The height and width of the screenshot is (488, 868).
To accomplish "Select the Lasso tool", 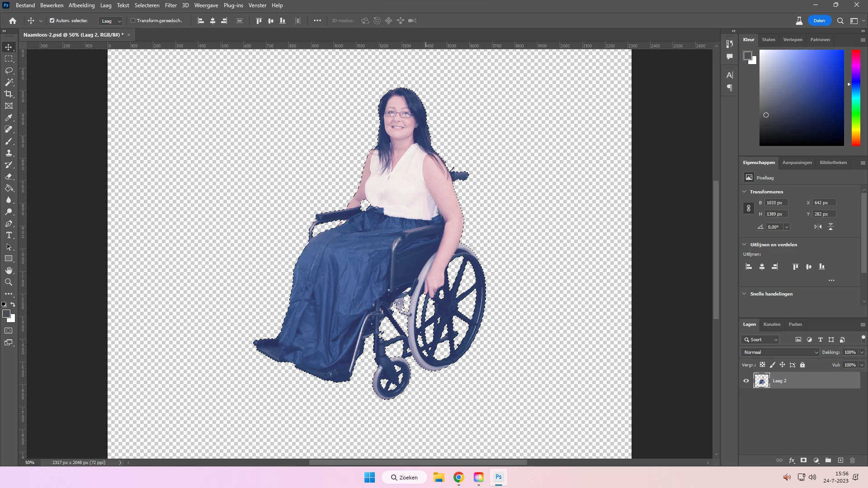I will [x=9, y=71].
